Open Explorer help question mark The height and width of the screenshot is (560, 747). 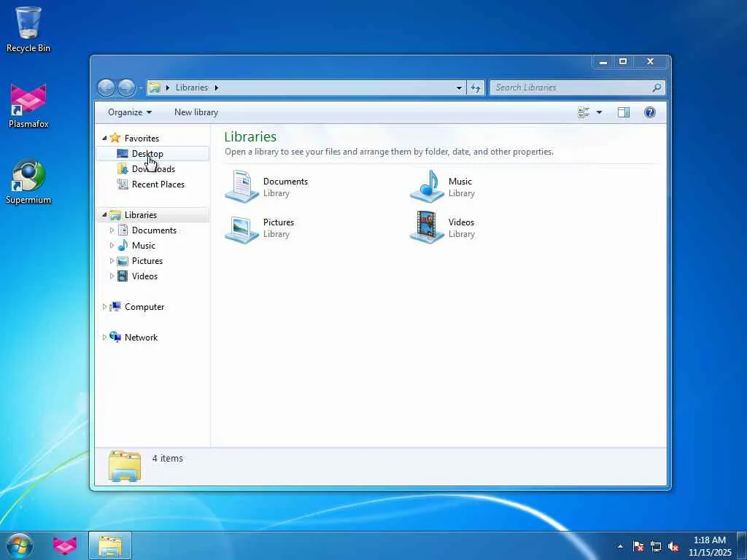point(650,112)
